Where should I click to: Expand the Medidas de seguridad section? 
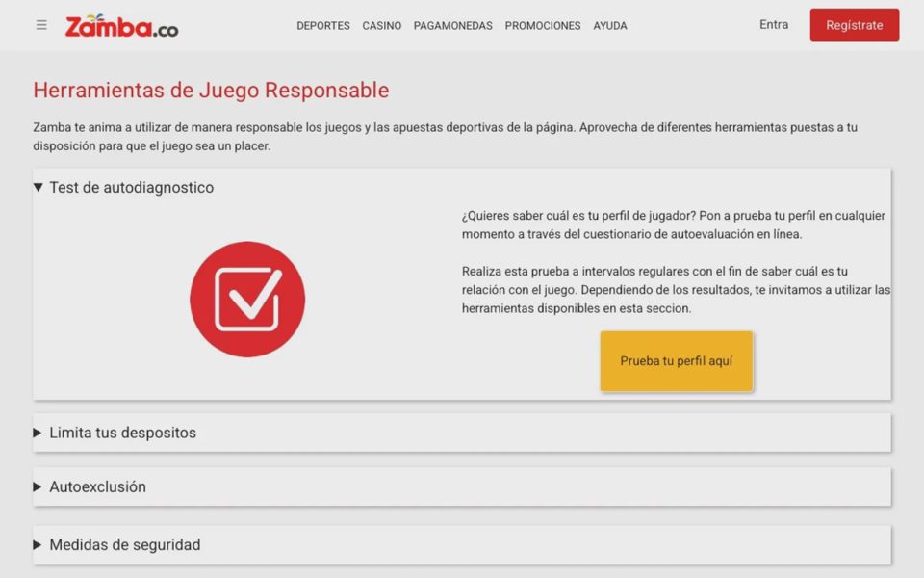462,545
